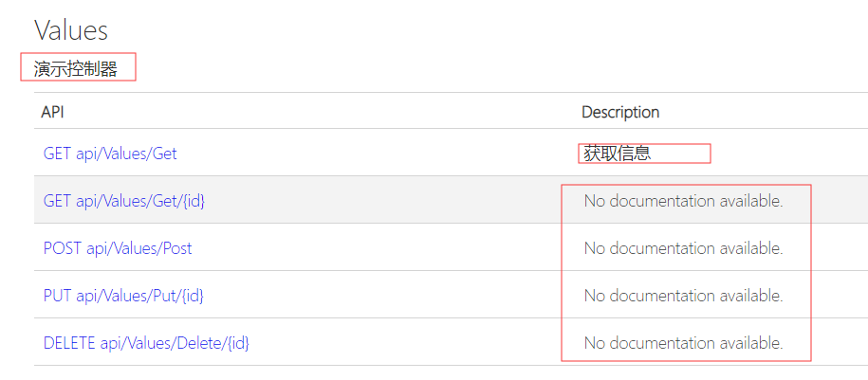Click the 获取信息 description text
Screen dimensions: 868x380
point(618,154)
